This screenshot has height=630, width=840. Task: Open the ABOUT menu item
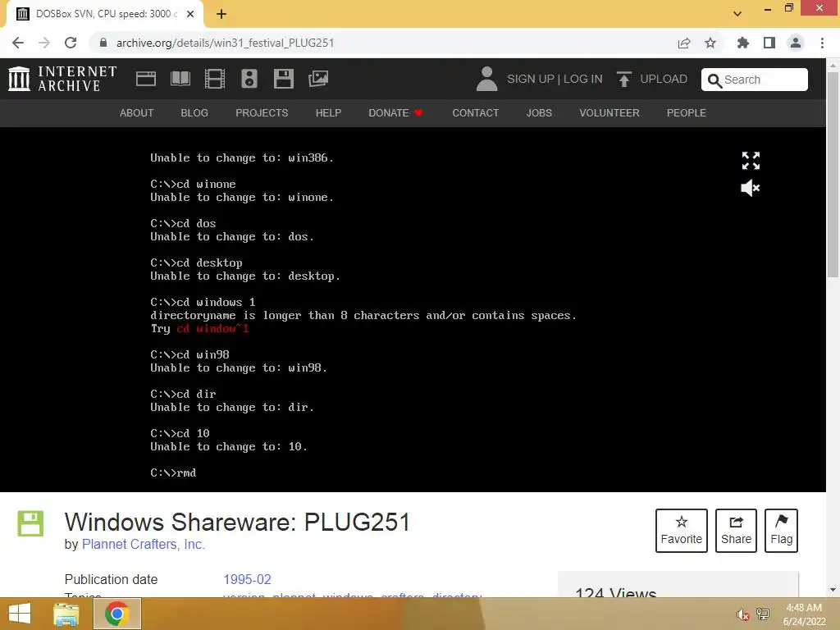pyautogui.click(x=137, y=113)
